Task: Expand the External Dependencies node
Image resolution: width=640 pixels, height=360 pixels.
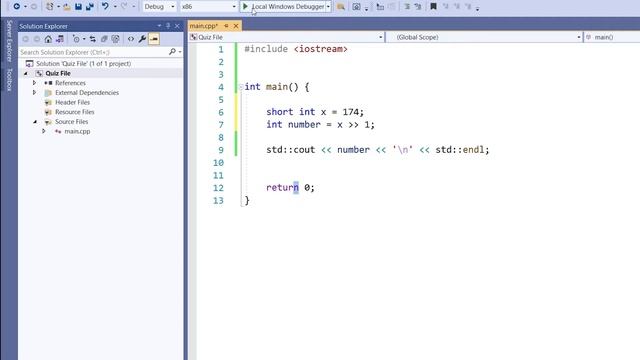Action: (34, 93)
